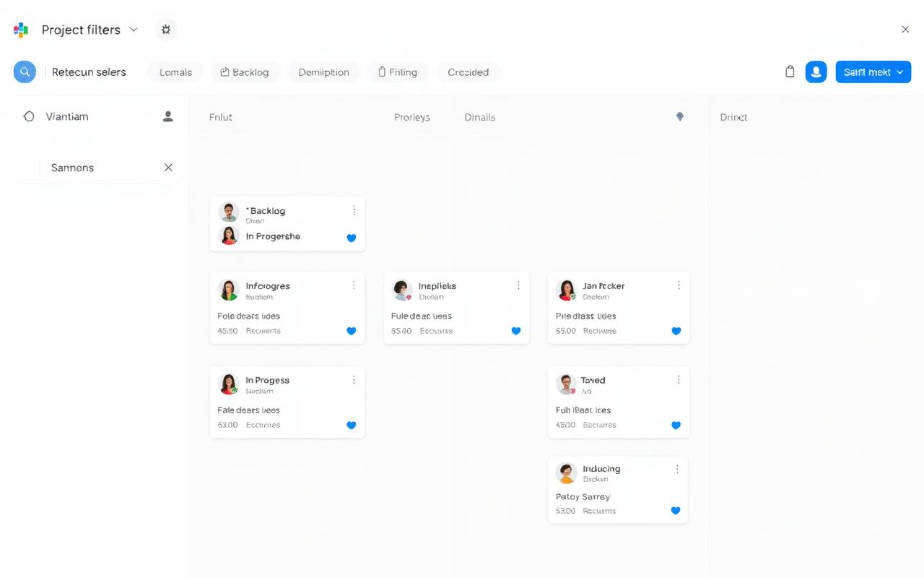Click the In Progess card avatar

229,384
